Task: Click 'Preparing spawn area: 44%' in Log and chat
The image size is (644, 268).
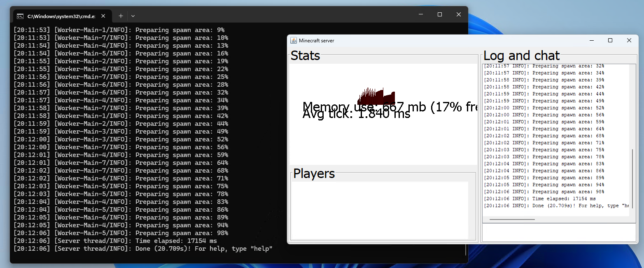Action: point(568,94)
